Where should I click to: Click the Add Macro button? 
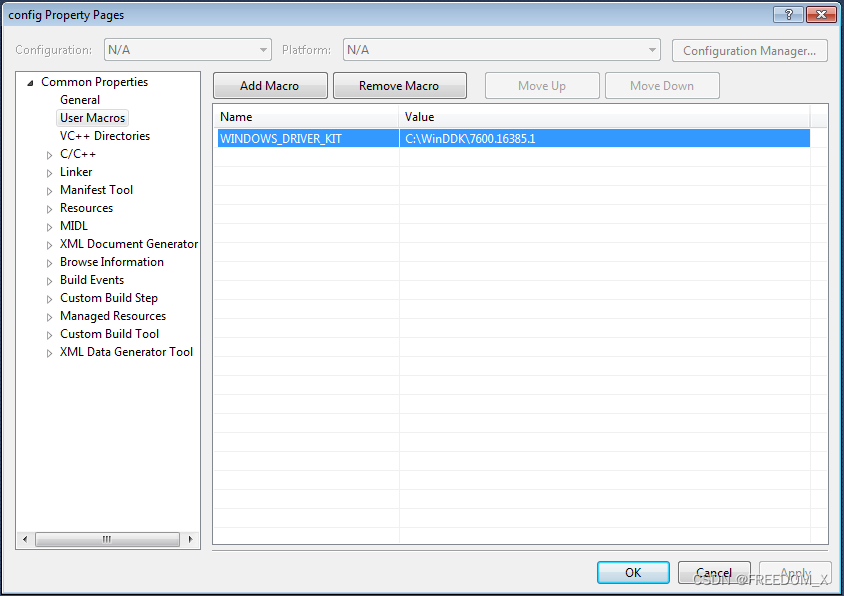[x=269, y=85]
